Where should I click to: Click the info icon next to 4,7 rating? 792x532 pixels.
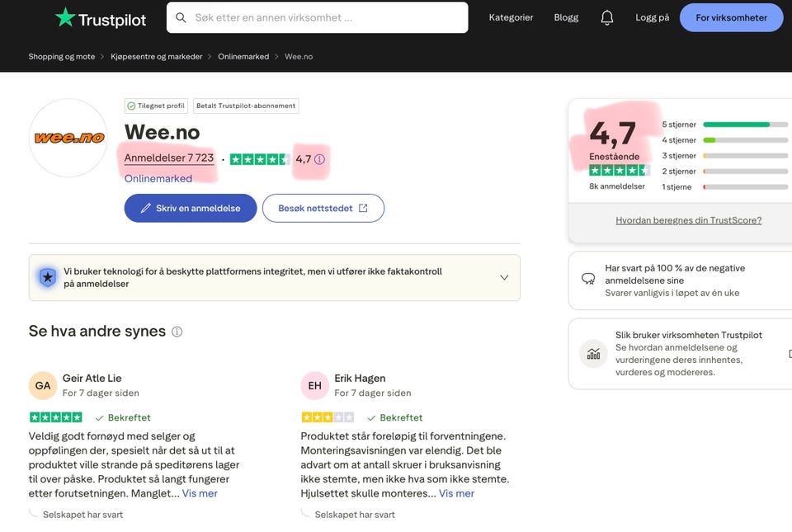320,159
